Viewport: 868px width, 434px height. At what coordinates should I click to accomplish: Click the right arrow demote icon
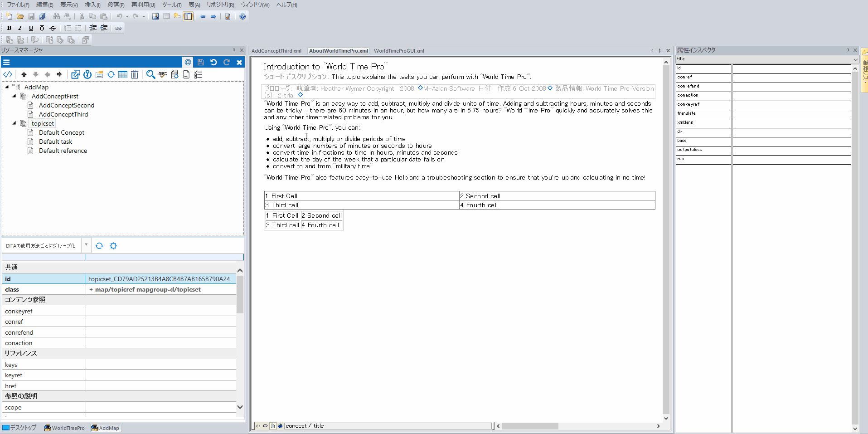tap(59, 74)
